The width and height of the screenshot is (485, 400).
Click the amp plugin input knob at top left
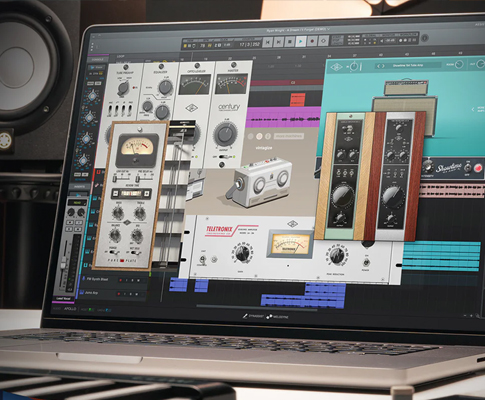(x=354, y=67)
